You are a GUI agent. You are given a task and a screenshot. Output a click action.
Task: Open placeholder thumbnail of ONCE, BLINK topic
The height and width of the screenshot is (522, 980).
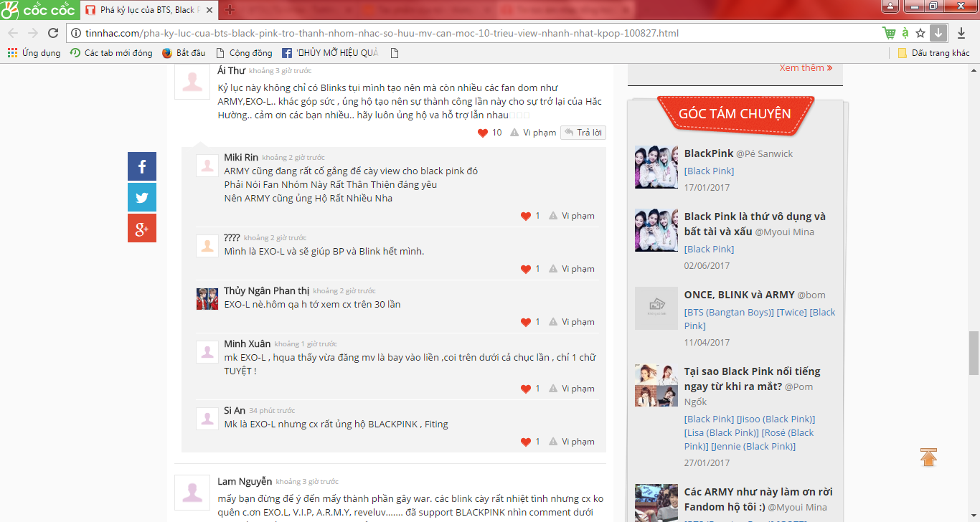(x=656, y=308)
